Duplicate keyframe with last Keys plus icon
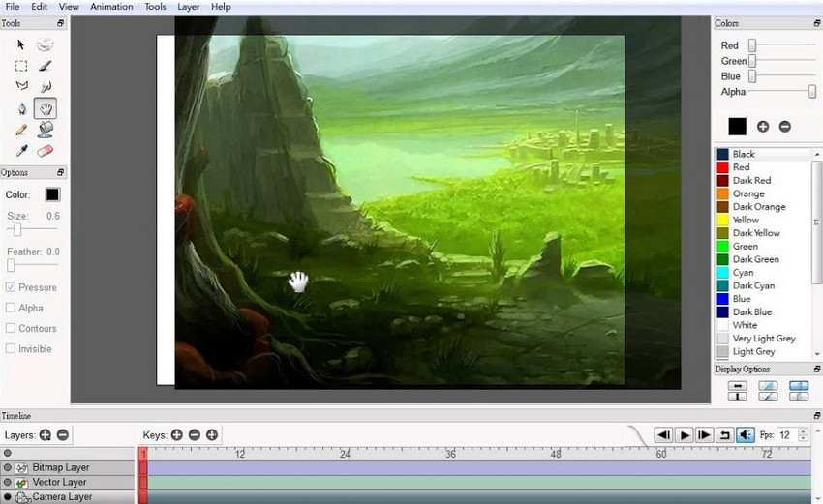The image size is (823, 504). point(211,434)
